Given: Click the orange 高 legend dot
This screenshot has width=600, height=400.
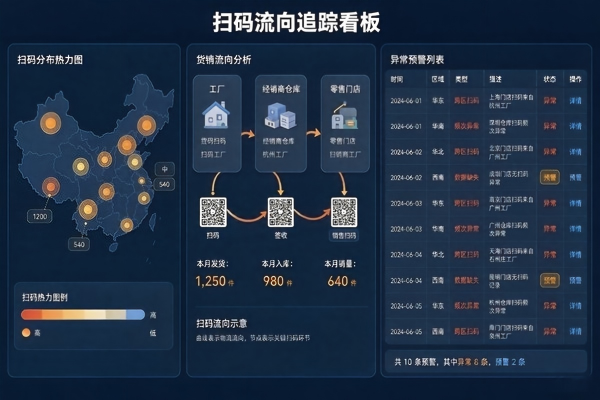Looking at the screenshot, I should (26, 333).
